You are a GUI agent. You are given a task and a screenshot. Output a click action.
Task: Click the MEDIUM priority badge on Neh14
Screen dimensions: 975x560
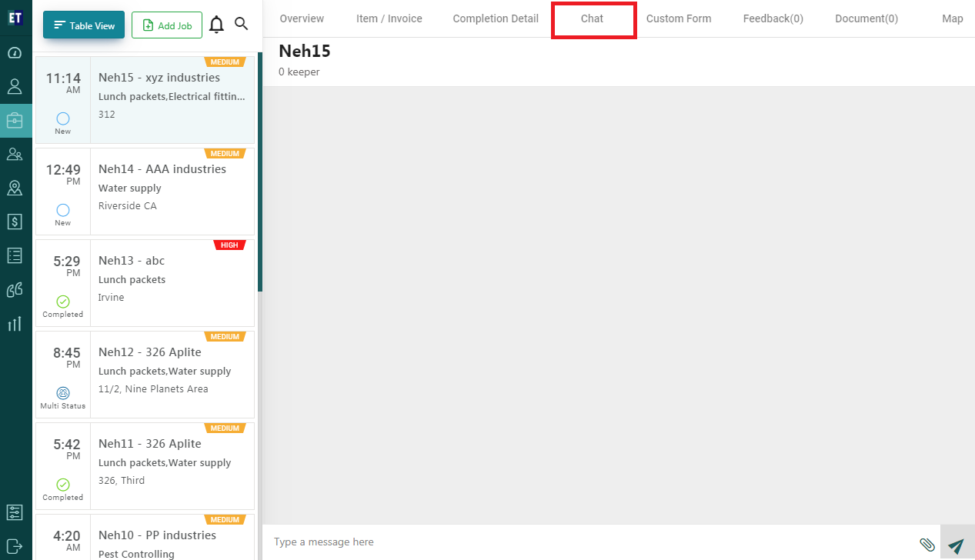(x=225, y=154)
